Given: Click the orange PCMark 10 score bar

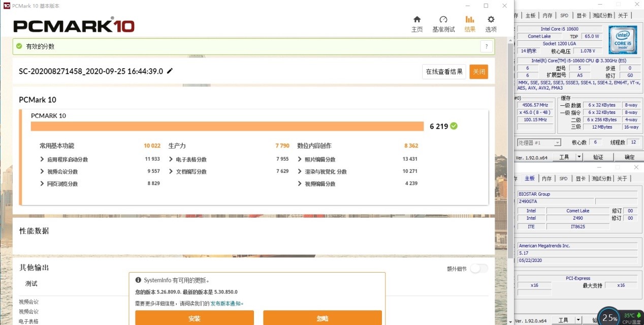Looking at the screenshot, I should [227, 126].
